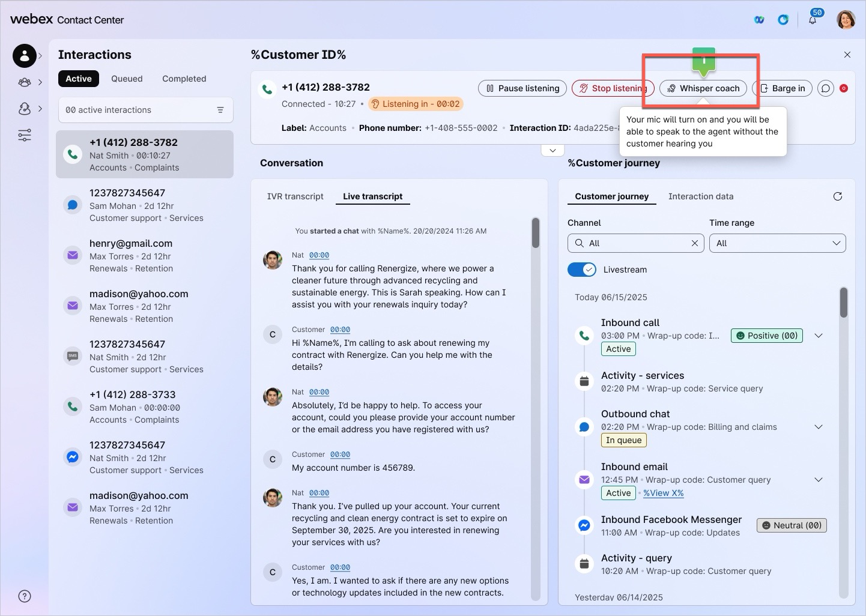Viewport: 866px width, 616px height.
Task: Click the In queue status tag
Action: [624, 440]
